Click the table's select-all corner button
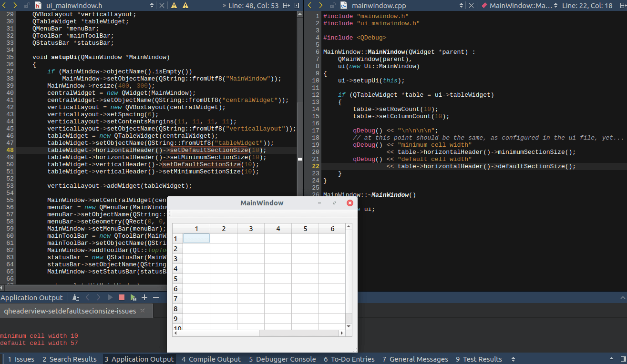The image size is (627, 364). 178,228
